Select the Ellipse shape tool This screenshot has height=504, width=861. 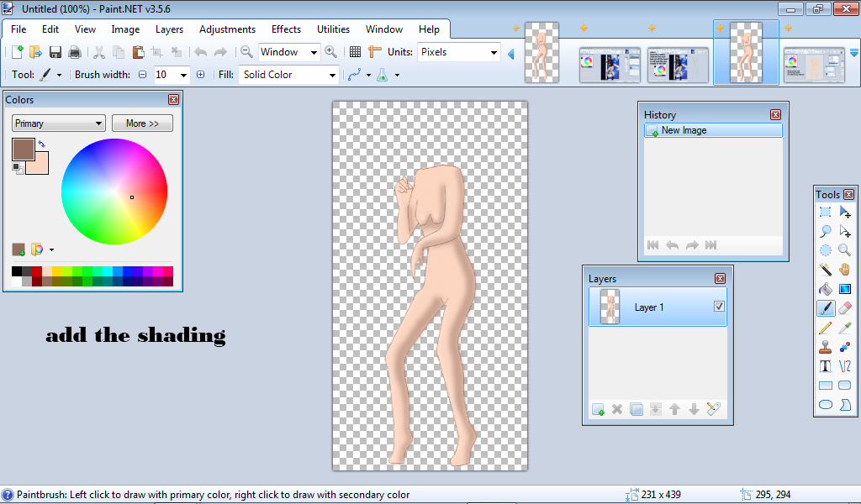(x=826, y=405)
